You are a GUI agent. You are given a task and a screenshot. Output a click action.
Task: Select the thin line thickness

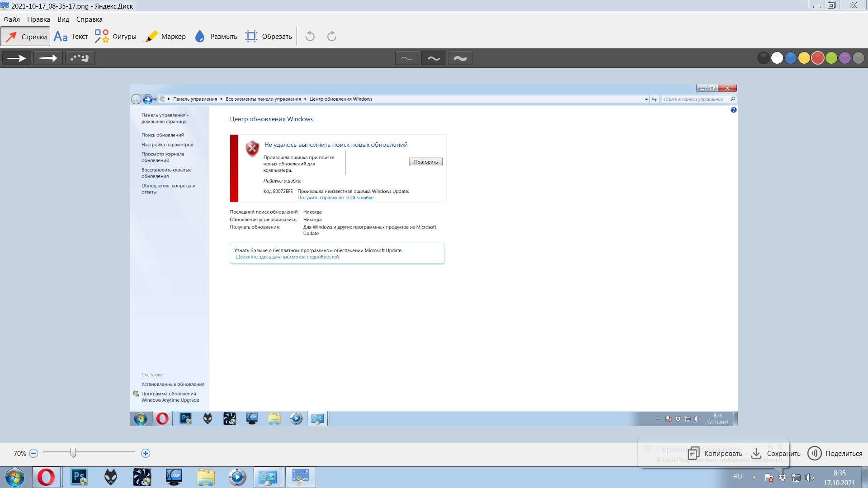tap(407, 58)
